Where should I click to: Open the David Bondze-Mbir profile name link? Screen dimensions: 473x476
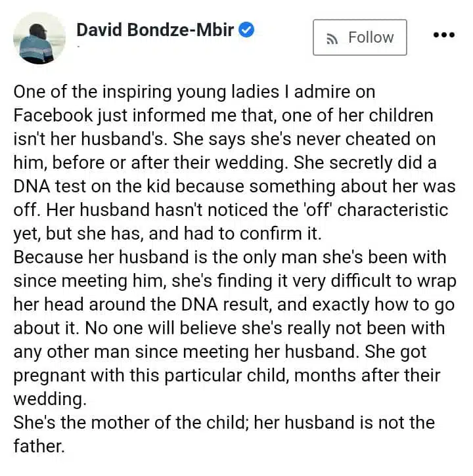[x=155, y=30]
